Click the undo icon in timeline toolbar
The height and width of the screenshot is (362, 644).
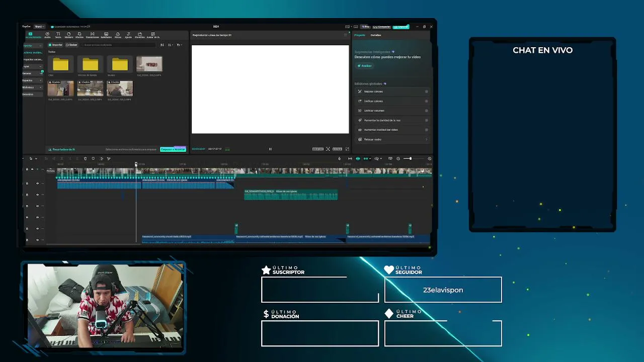pos(46,158)
